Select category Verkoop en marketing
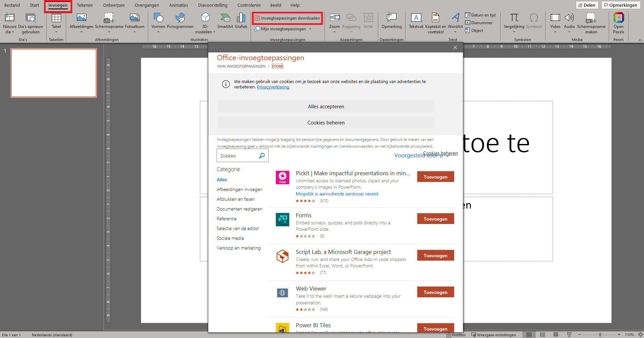The image size is (644, 338). [x=239, y=248]
